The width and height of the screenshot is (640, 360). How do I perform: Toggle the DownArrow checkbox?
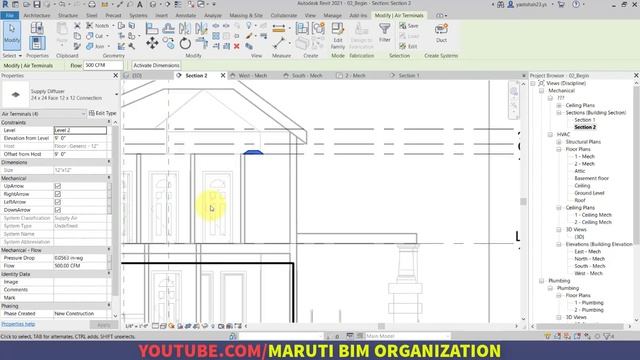click(x=58, y=210)
